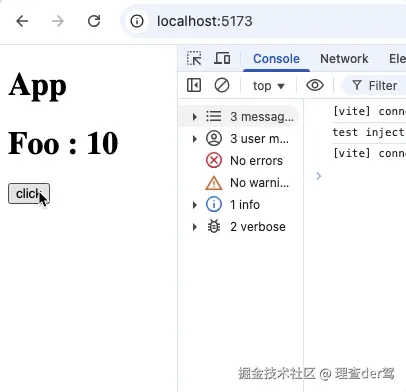The height and width of the screenshot is (392, 406).
Task: Click the red error circle icon
Action: tap(214, 160)
